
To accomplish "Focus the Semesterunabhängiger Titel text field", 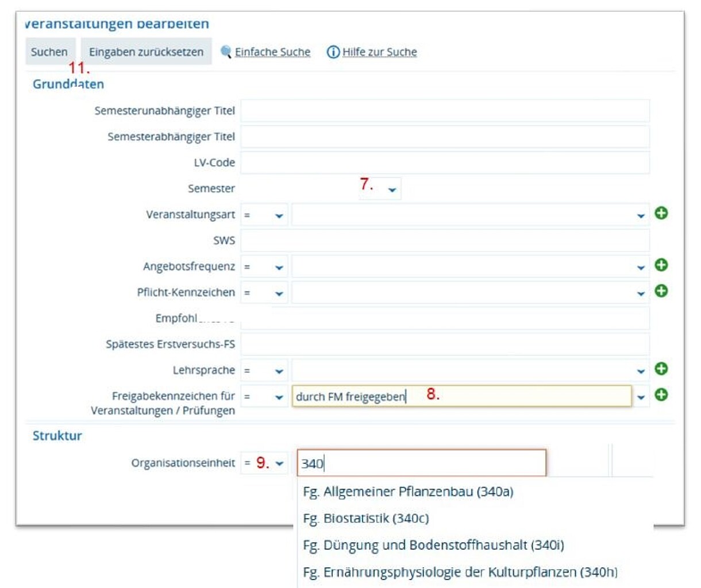I will [x=445, y=111].
